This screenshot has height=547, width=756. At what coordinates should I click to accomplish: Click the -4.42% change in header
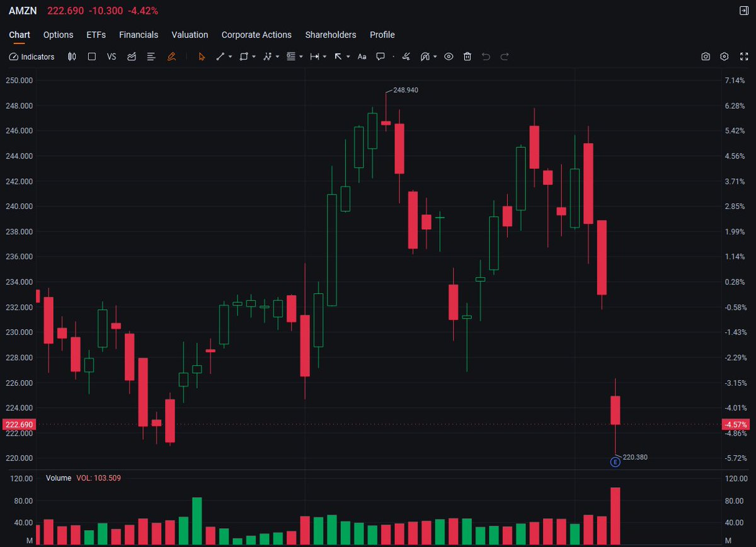tap(144, 11)
